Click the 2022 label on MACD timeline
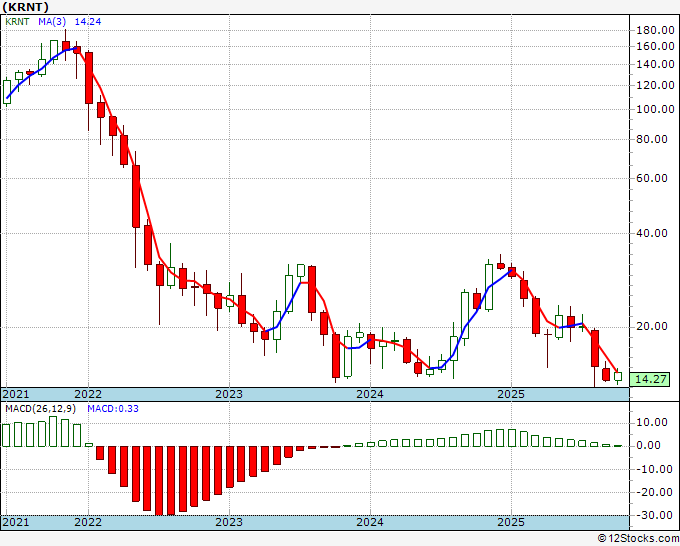The width and height of the screenshot is (680, 546). pyautogui.click(x=88, y=522)
